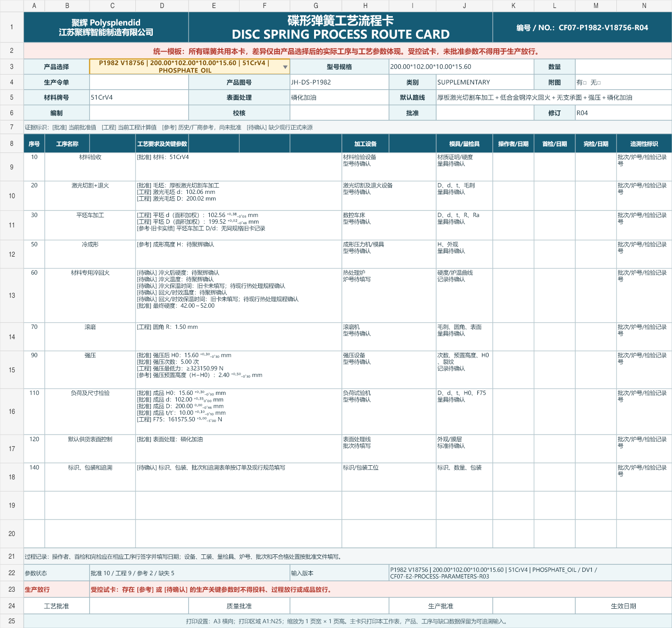Tick the 有 checkbox for 附图

click(585, 83)
